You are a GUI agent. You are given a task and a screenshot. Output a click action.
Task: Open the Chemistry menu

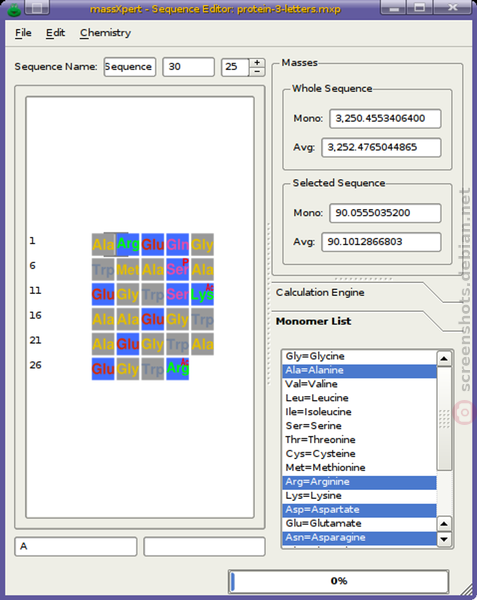tap(105, 33)
